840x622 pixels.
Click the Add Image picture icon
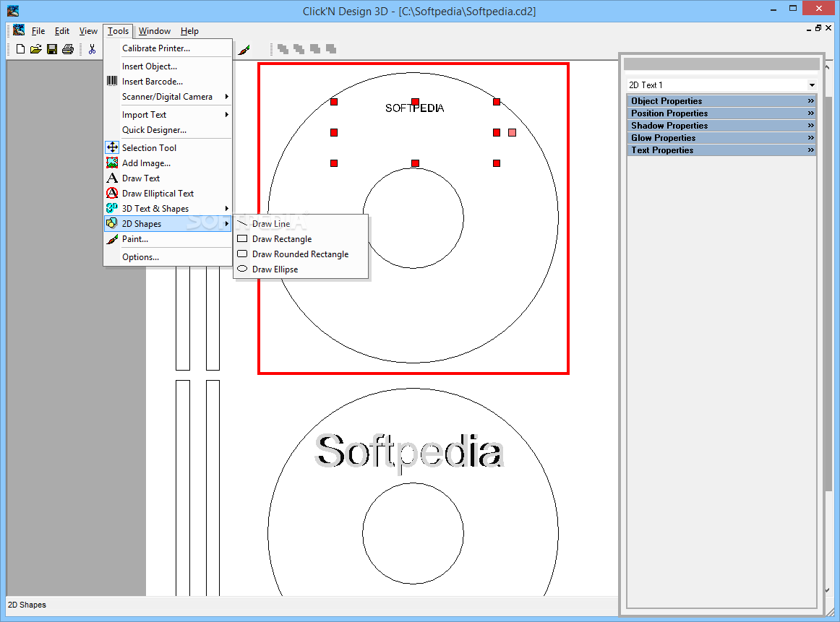[112, 163]
